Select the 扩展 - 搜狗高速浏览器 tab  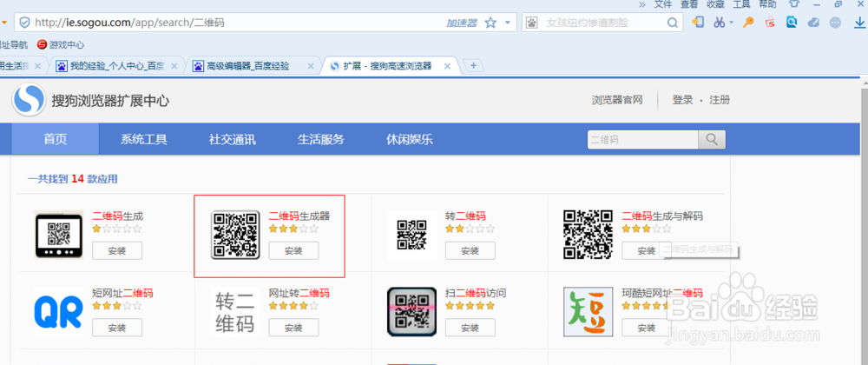(391, 66)
